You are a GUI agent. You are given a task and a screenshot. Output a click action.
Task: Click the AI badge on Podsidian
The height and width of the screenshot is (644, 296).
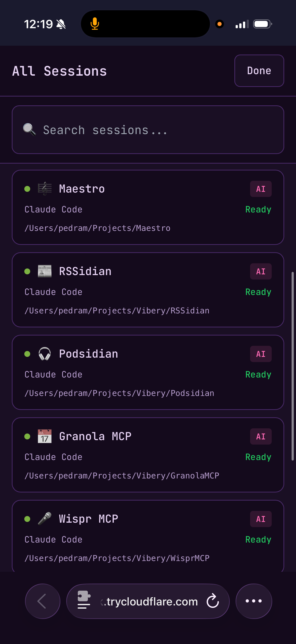click(x=260, y=354)
